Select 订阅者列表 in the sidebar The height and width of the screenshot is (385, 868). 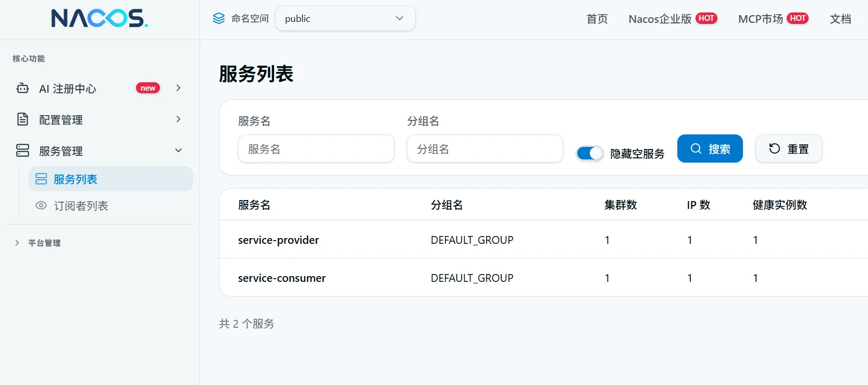click(x=111, y=206)
